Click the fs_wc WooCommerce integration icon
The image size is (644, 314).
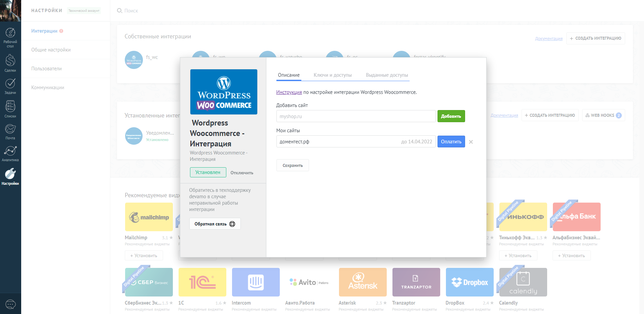[x=134, y=60]
